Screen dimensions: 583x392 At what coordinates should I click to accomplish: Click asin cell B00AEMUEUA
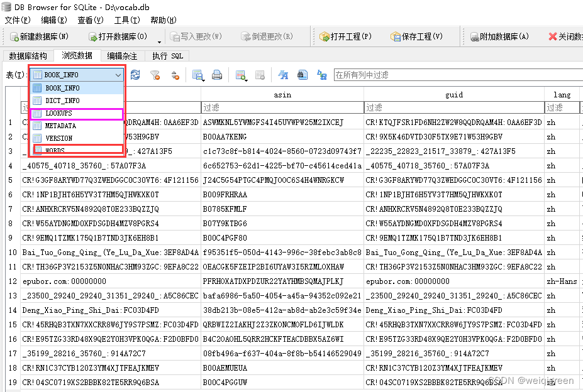282,368
